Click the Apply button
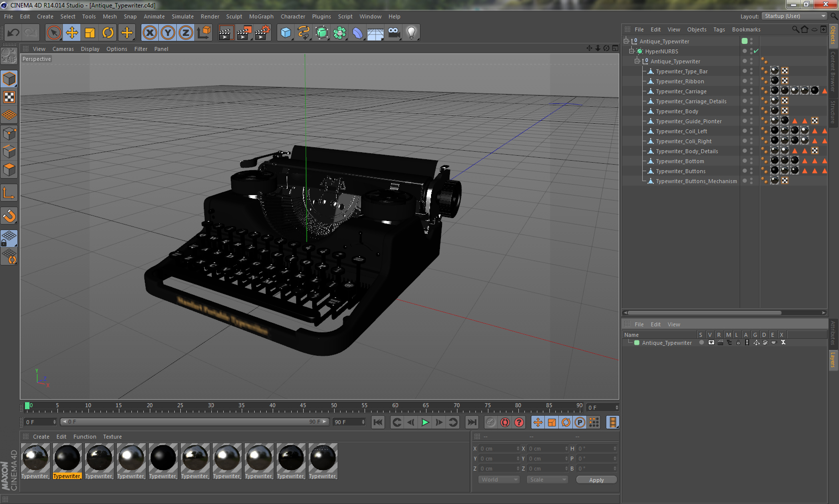Viewport: 839px width, 504px height. [x=596, y=480]
